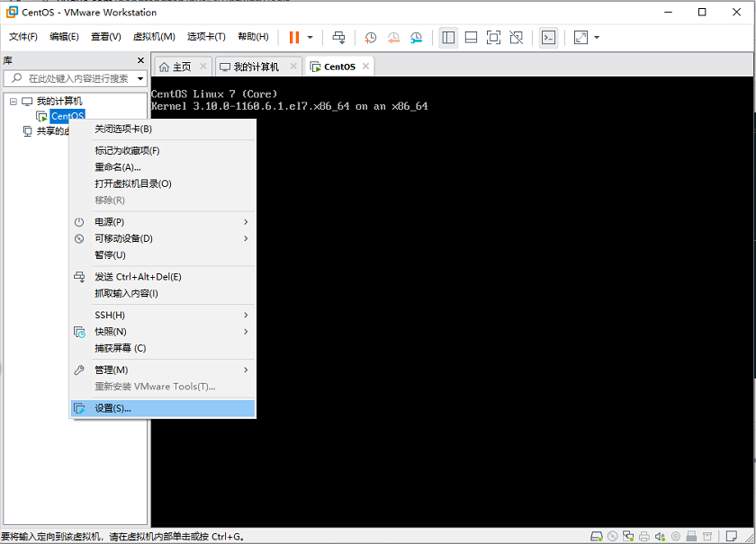Click the message log note icon
756x544 pixels.
(x=732, y=536)
